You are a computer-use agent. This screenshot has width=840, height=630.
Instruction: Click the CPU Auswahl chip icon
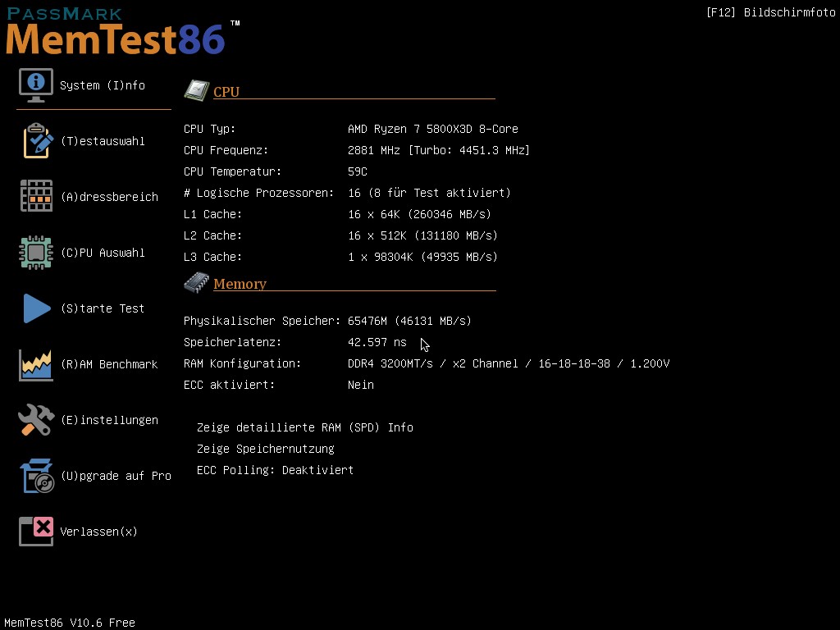pyautogui.click(x=36, y=253)
